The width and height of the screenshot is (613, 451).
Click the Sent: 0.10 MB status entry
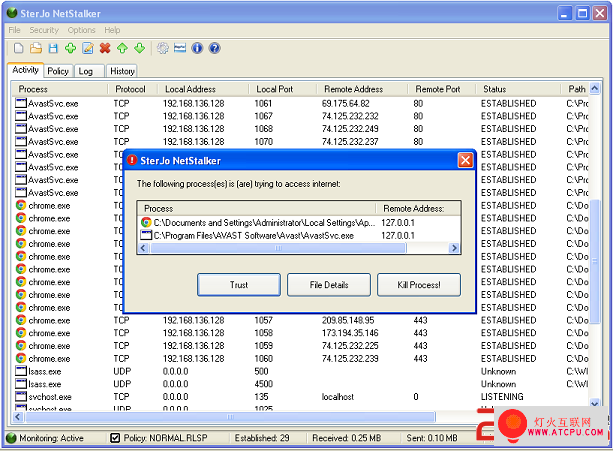pos(432,438)
